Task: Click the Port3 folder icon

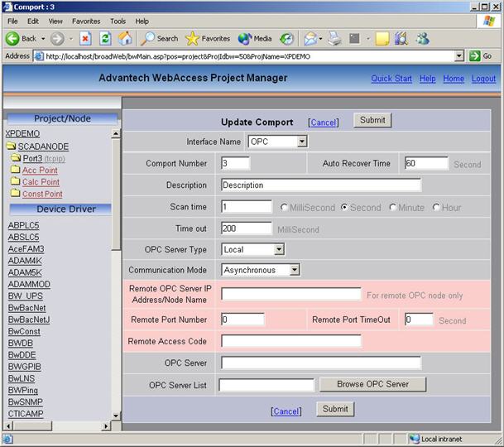Action: tap(16, 158)
